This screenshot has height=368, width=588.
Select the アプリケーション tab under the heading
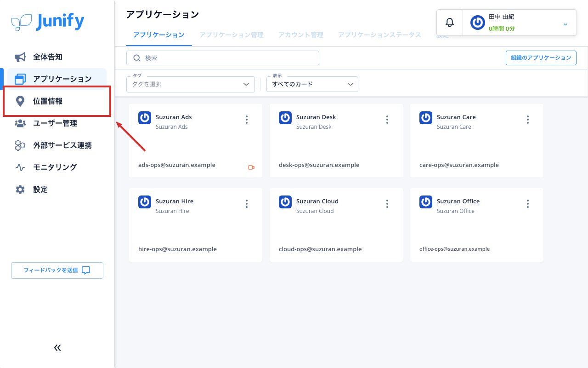[x=159, y=35]
